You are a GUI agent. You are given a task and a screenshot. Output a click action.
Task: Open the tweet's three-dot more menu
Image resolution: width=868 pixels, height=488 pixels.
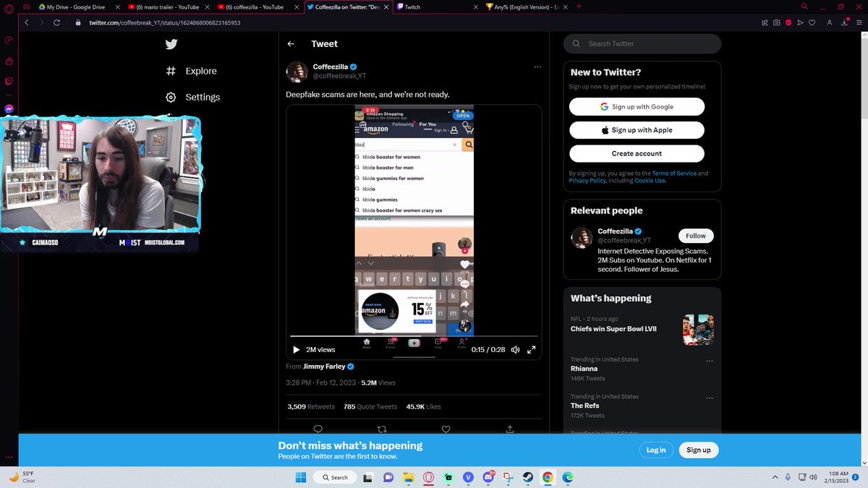tap(537, 67)
